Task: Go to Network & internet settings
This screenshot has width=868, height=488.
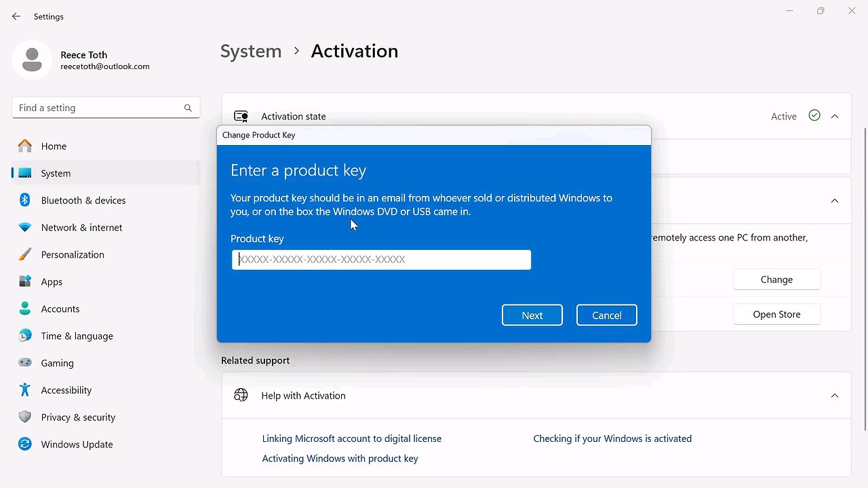Action: click(x=106, y=227)
